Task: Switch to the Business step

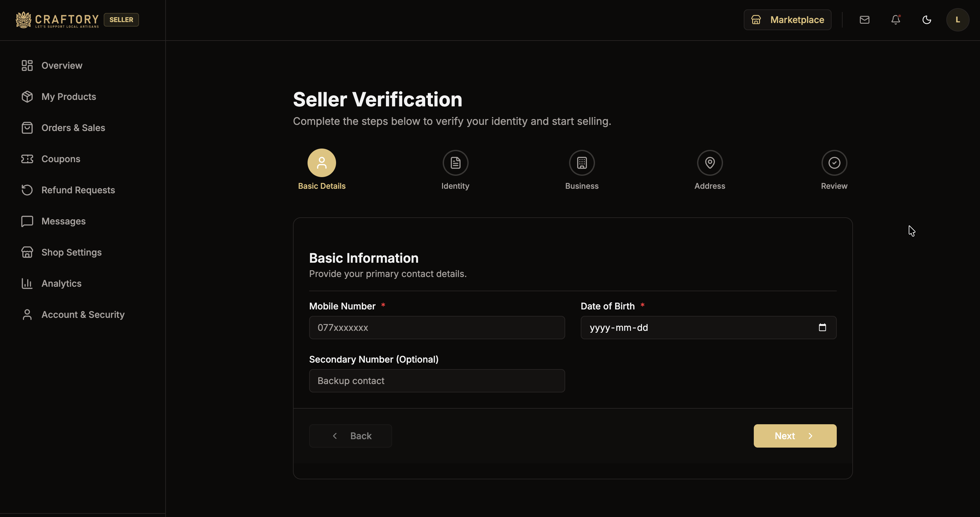Action: click(x=582, y=162)
